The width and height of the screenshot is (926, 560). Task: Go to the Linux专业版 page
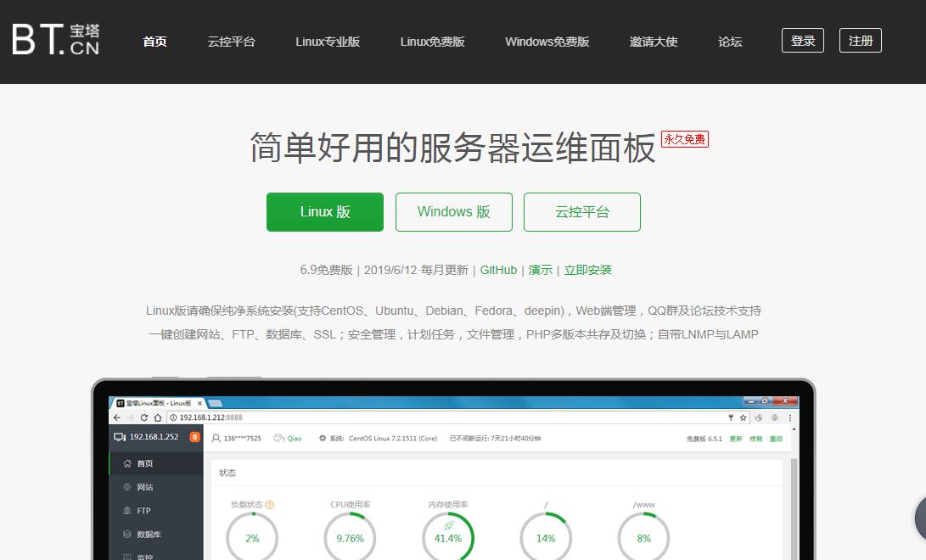(x=328, y=42)
